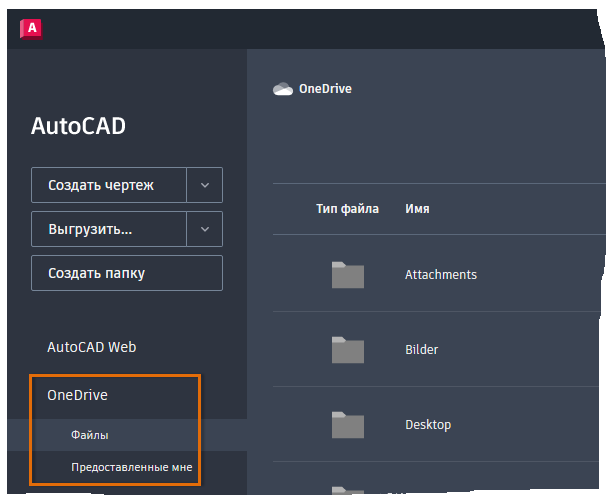Click the Создать папку button
Viewport: 614px width, 504px height.
127,273
